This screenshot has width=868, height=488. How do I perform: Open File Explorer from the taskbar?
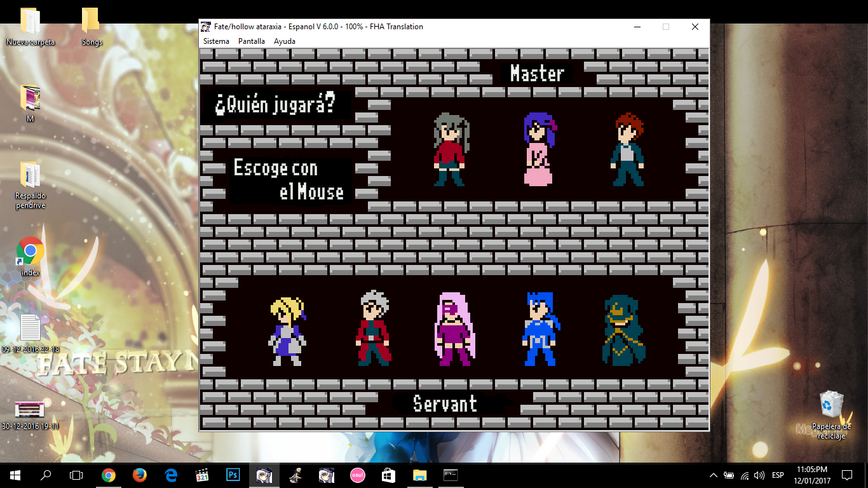[420, 475]
